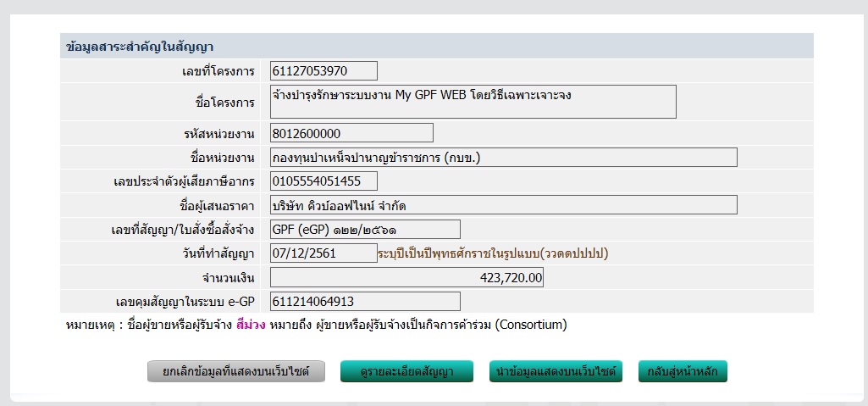
Task: Click the project number field 61127053970
Action: [x=323, y=71]
